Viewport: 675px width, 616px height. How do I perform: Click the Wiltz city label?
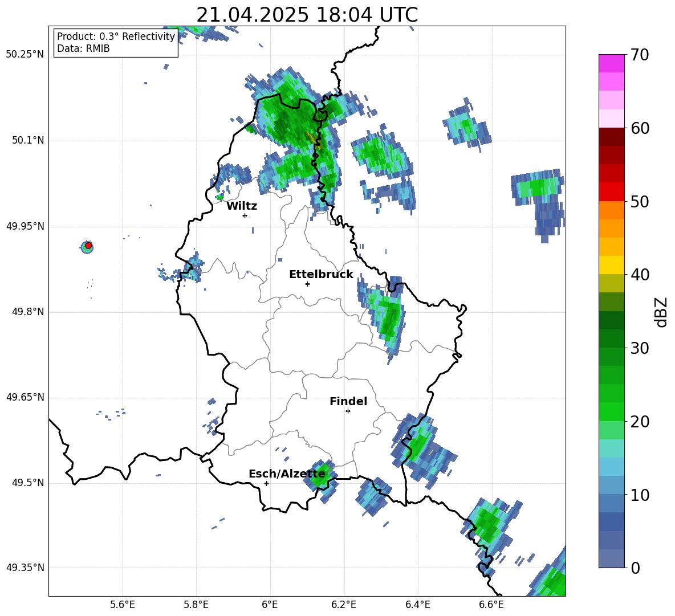(x=242, y=206)
